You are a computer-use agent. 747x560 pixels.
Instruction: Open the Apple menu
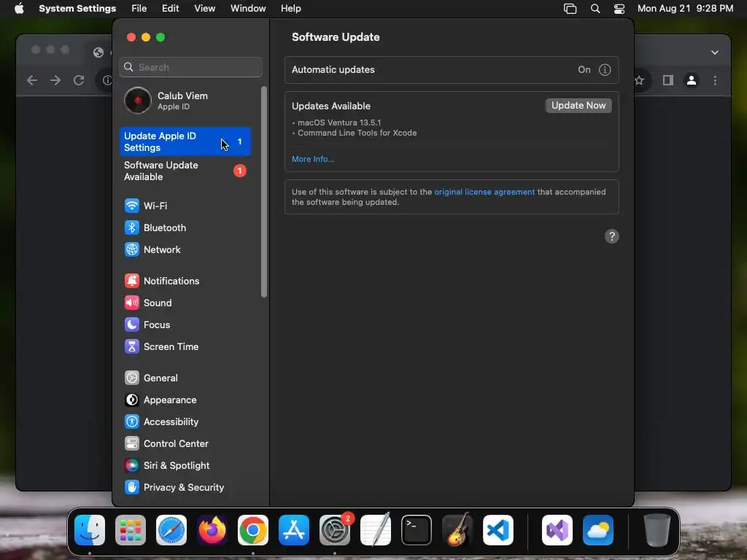point(19,9)
